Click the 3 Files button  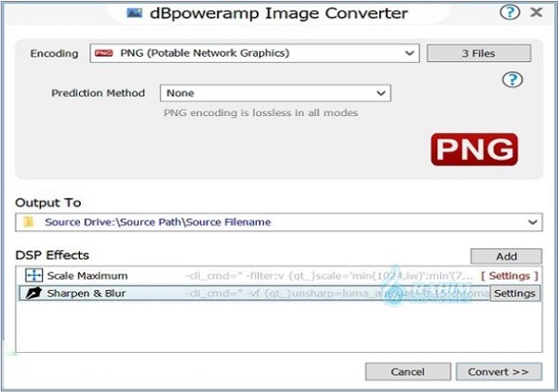479,53
